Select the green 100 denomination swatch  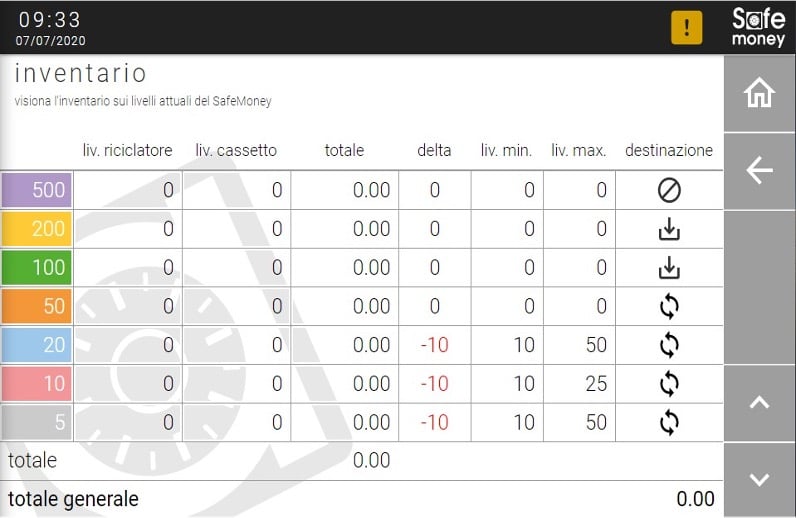37,267
